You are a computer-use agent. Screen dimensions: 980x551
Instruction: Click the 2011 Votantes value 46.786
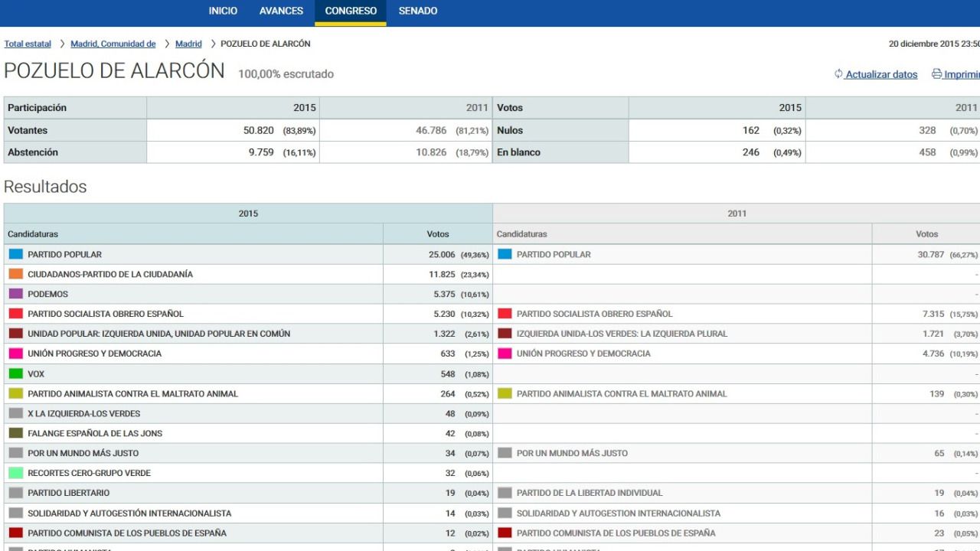[431, 131]
